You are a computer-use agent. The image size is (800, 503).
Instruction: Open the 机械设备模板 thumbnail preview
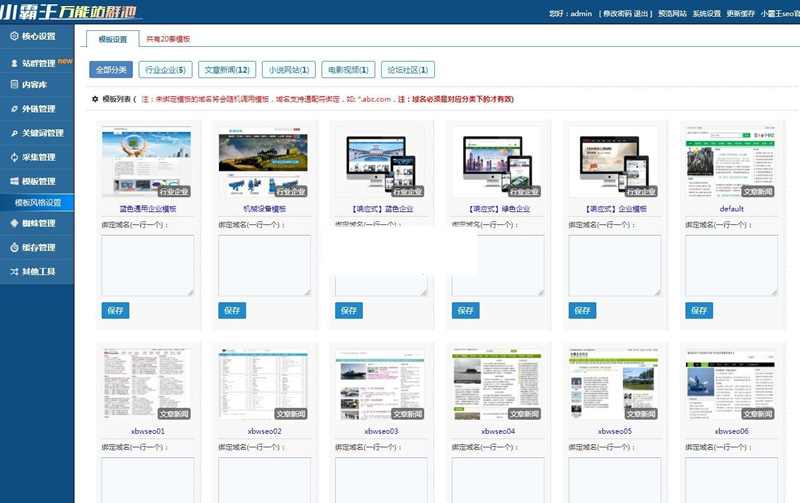[x=265, y=162]
